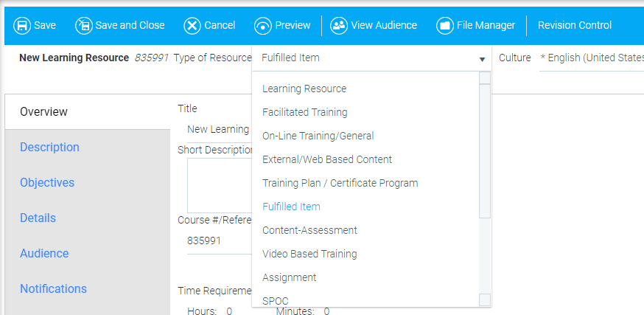The width and height of the screenshot is (644, 315).
Task: Open Revision Control
Action: coord(574,26)
